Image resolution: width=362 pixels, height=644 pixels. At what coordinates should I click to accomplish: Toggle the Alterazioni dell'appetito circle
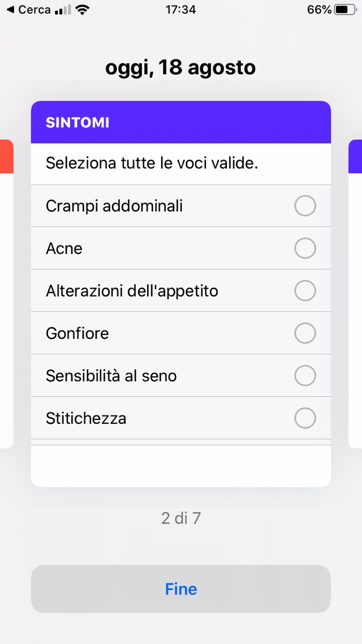coord(305,291)
